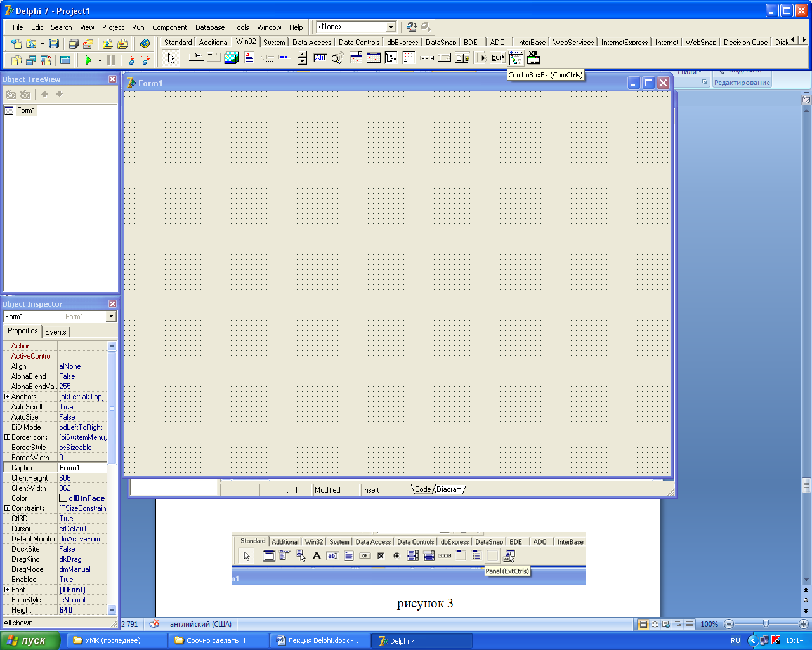The image size is (812, 650).
Task: Click the Caption property value field
Action: click(x=82, y=468)
